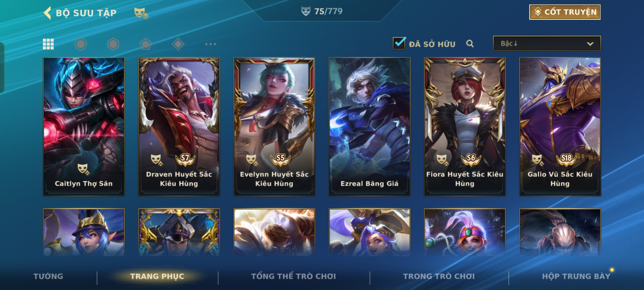644x290 pixels.
Task: Select the Caitlyn Thợ Săn skin card
Action: click(x=84, y=127)
